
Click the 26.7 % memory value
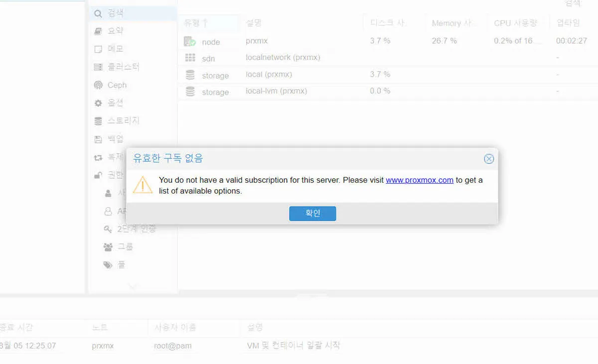pyautogui.click(x=444, y=41)
